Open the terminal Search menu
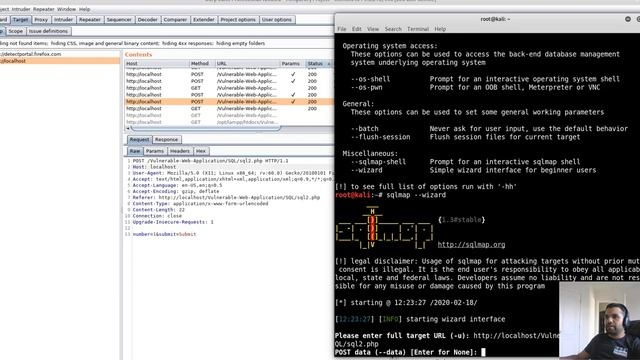Screen dimensions: 640x360 point(393,29)
